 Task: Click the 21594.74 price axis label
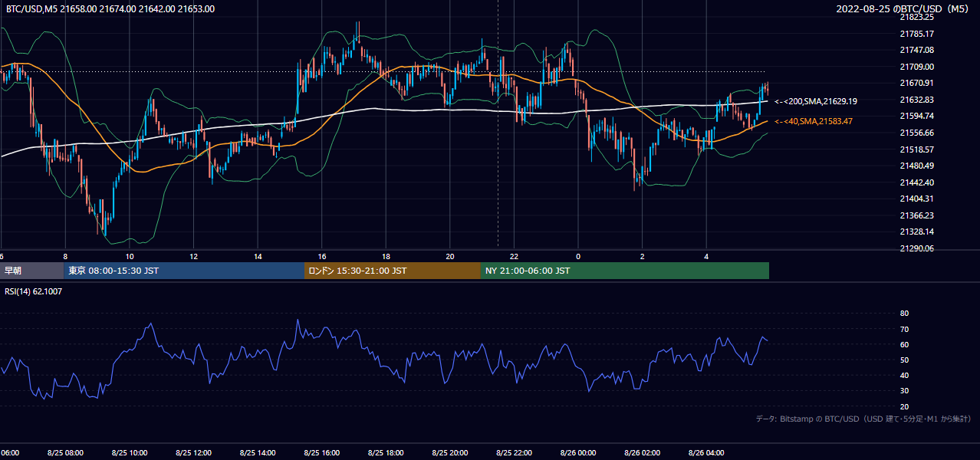916,116
